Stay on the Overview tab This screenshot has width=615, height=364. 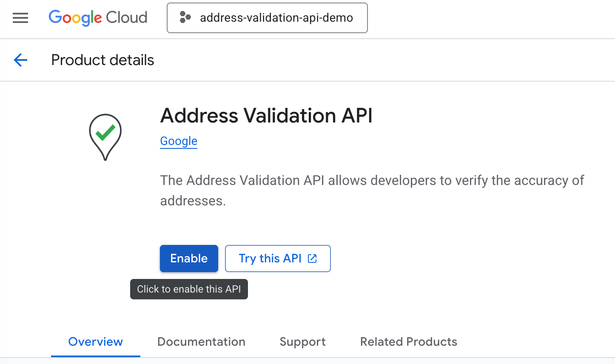pos(95,341)
